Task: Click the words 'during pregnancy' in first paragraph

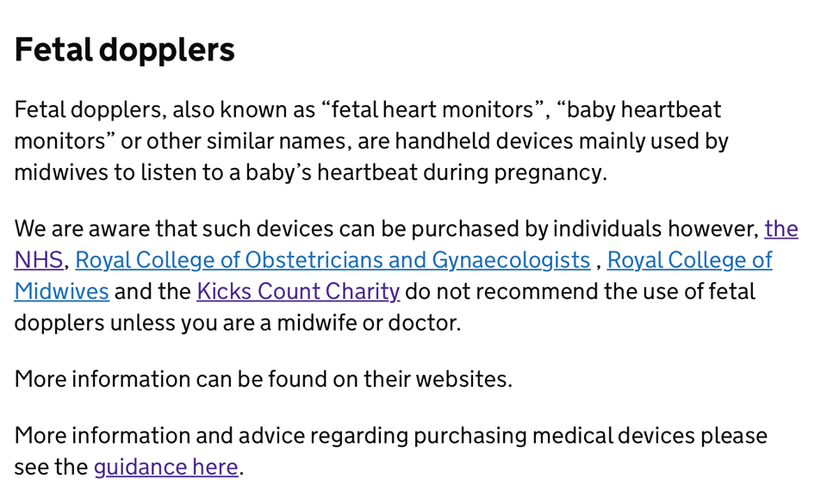Action: (x=515, y=172)
